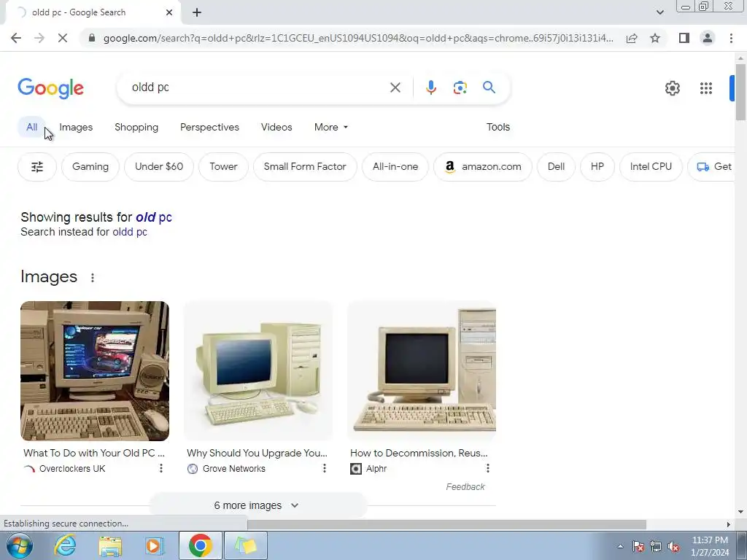Screen dimensions: 747x560
Task: Switch to the Perspectives tab
Action: pos(209,127)
